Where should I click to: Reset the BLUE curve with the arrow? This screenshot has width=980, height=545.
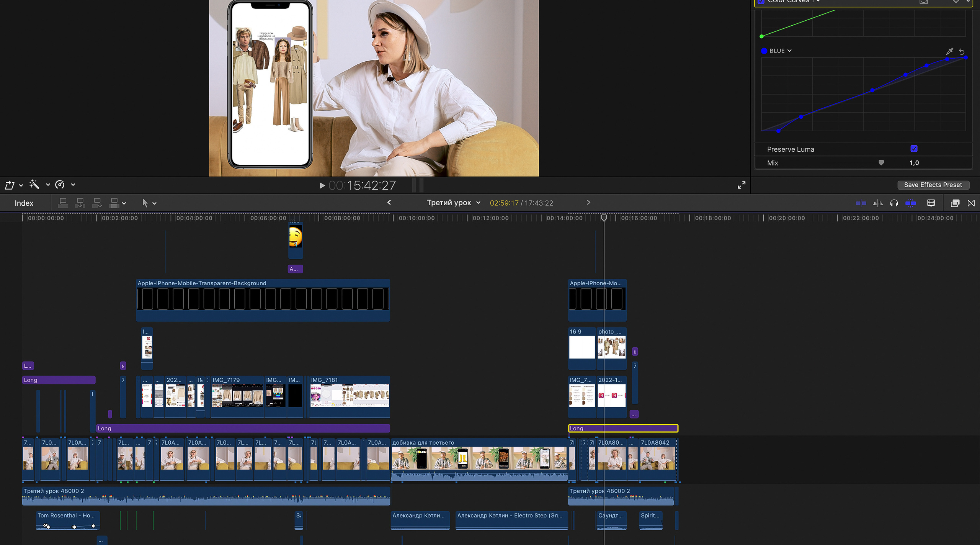[962, 51]
